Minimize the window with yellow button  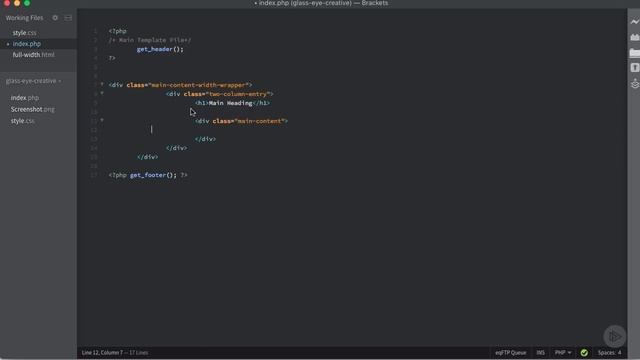click(x=17, y=3)
